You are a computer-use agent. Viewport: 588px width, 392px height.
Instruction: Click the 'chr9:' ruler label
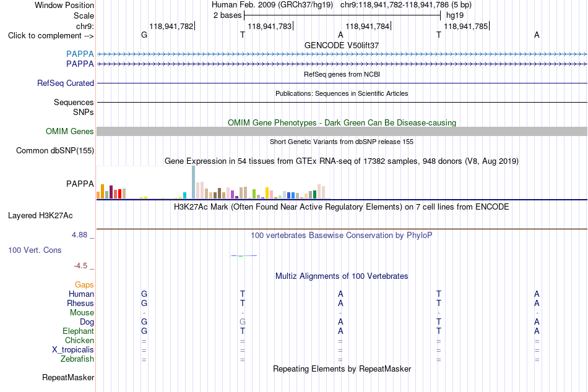pyautogui.click(x=85, y=26)
